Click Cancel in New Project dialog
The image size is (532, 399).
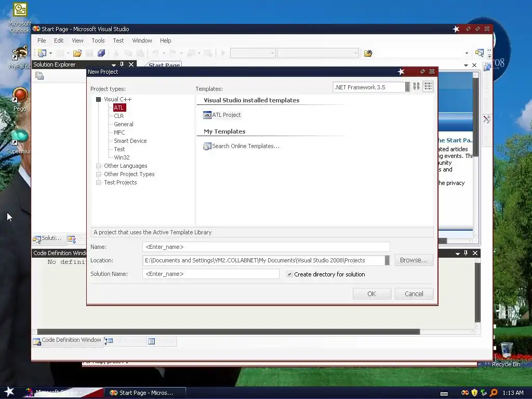tap(414, 294)
